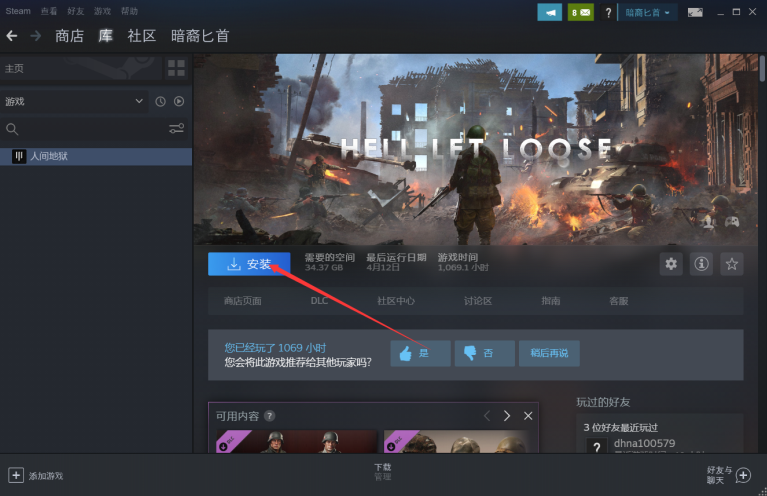Go forward with the right arrow
767x496 pixels.
(36, 36)
